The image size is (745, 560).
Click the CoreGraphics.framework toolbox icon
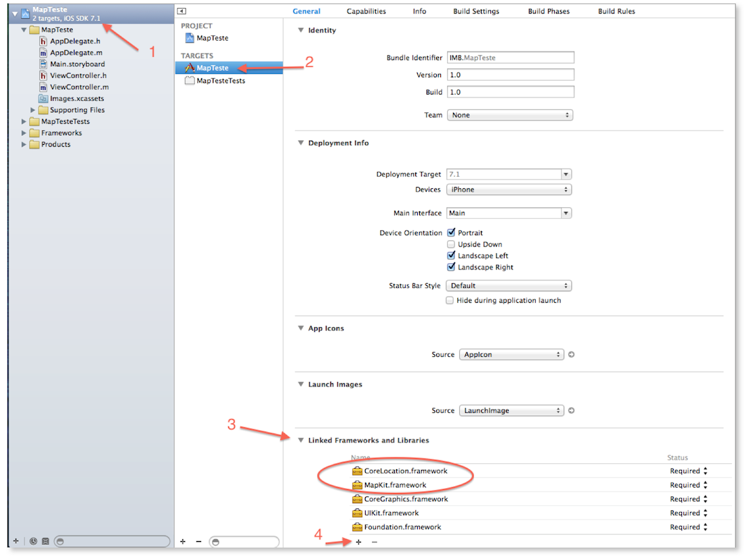click(x=358, y=499)
